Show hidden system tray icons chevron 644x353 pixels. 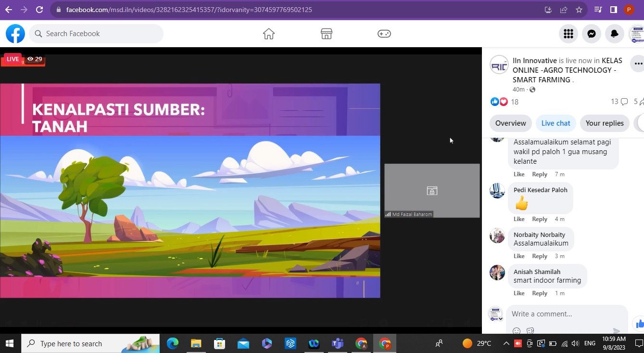pos(506,343)
